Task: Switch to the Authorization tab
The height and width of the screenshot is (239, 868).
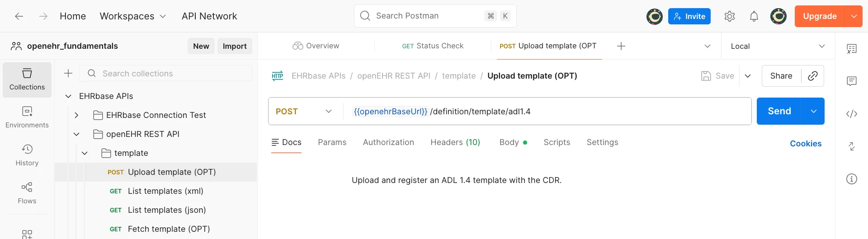Action: (388, 142)
